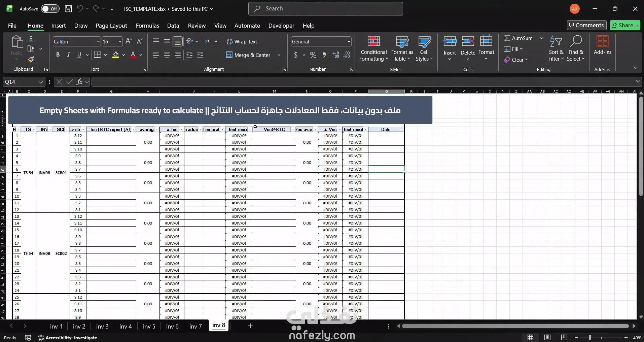Toggle Middle Align vertical alignment
The image size is (644, 342).
[167, 41]
